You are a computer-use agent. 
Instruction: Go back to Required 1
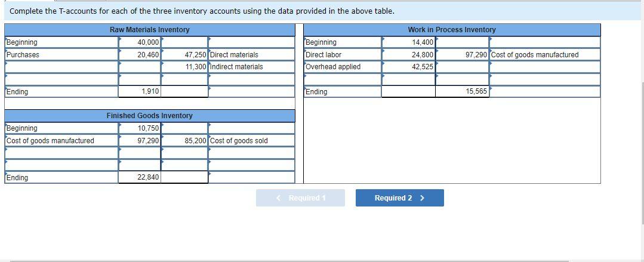[x=300, y=198]
